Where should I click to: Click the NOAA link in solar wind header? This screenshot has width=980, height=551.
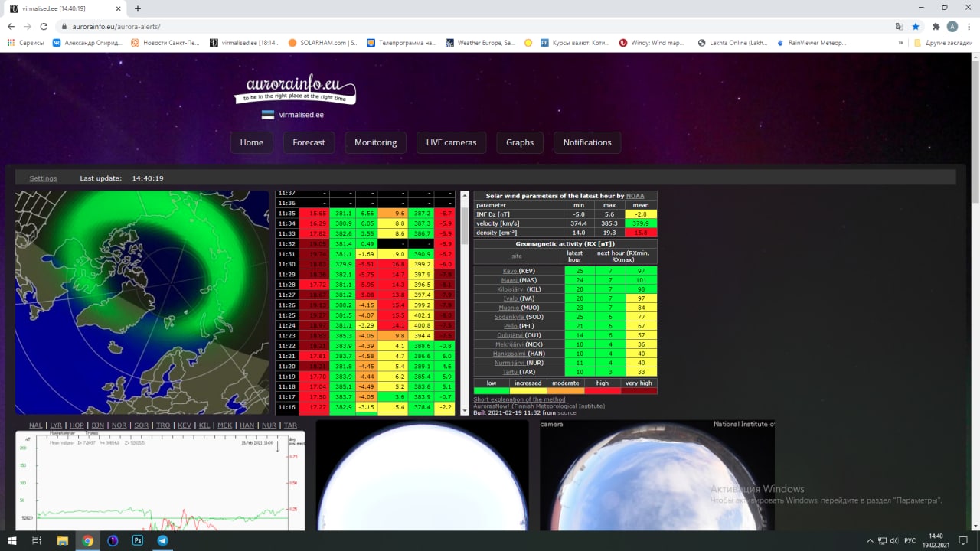635,196
